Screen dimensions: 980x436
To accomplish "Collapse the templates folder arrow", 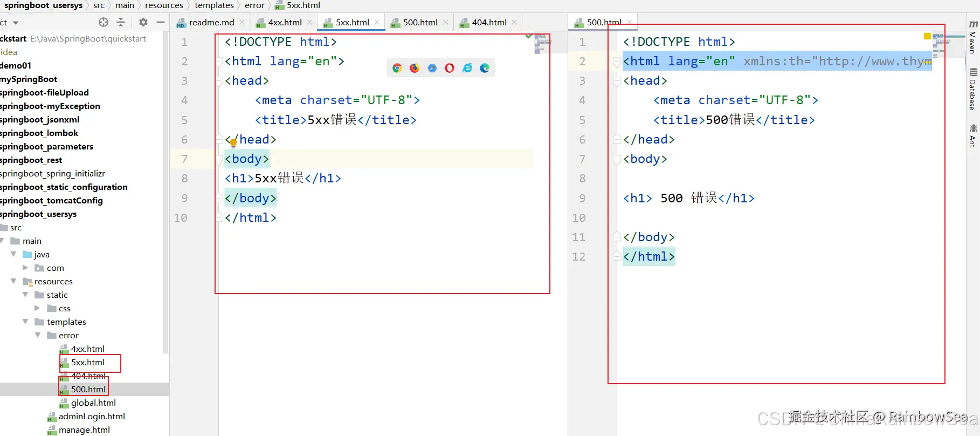I will (25, 322).
